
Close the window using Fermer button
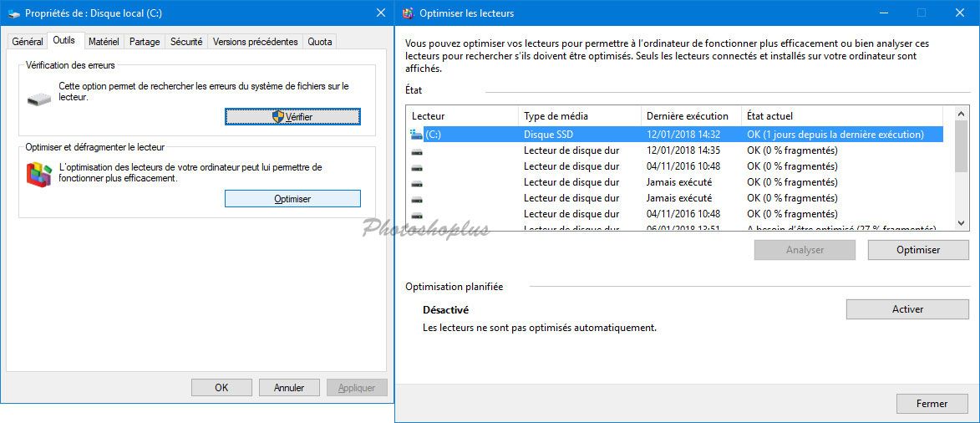coord(932,404)
